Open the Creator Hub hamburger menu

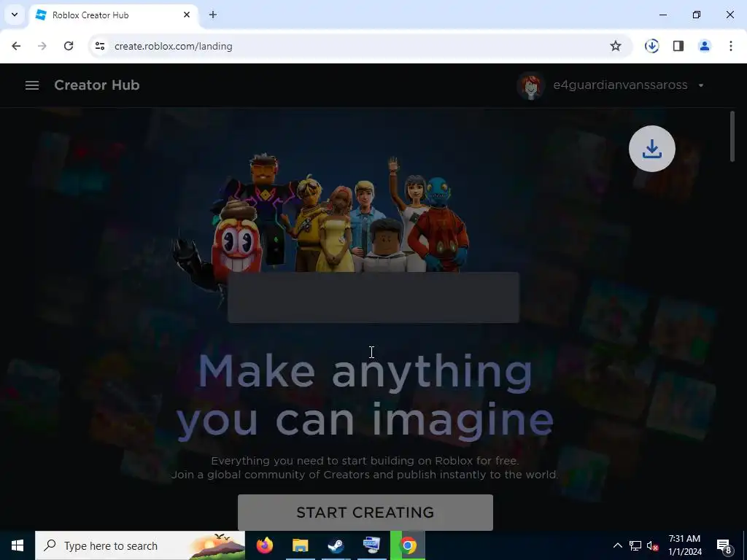32,85
